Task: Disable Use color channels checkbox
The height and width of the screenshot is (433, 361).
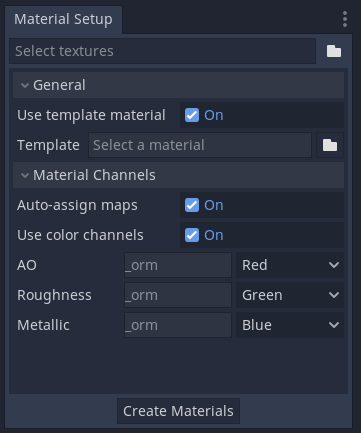Action: 192,235
